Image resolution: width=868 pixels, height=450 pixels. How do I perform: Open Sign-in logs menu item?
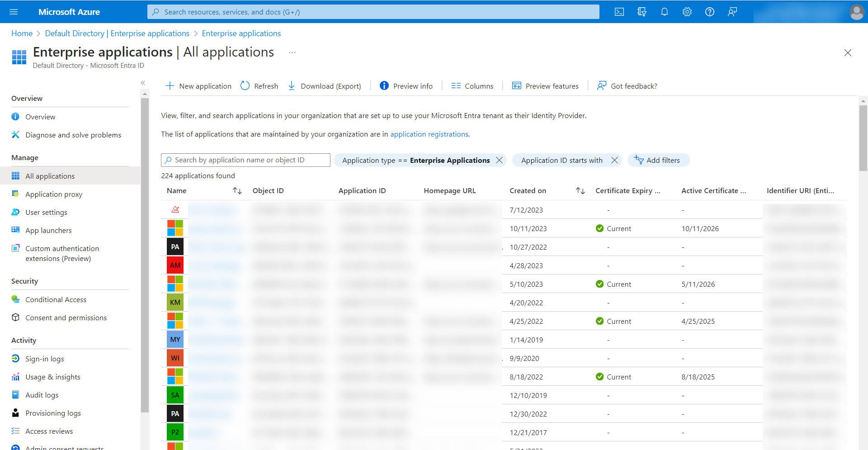tap(44, 359)
